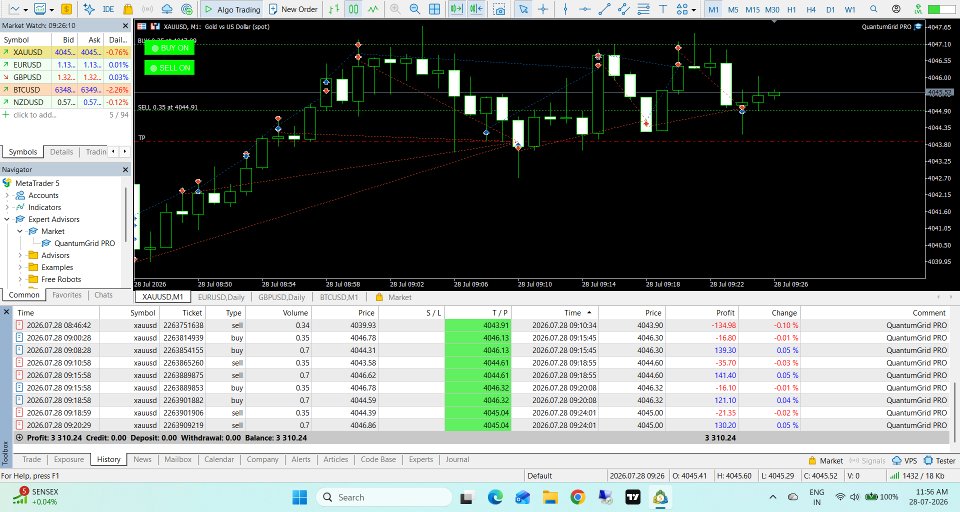Open the Market shopping bag toolbar icon
960x512 pixels.
pos(127,9)
